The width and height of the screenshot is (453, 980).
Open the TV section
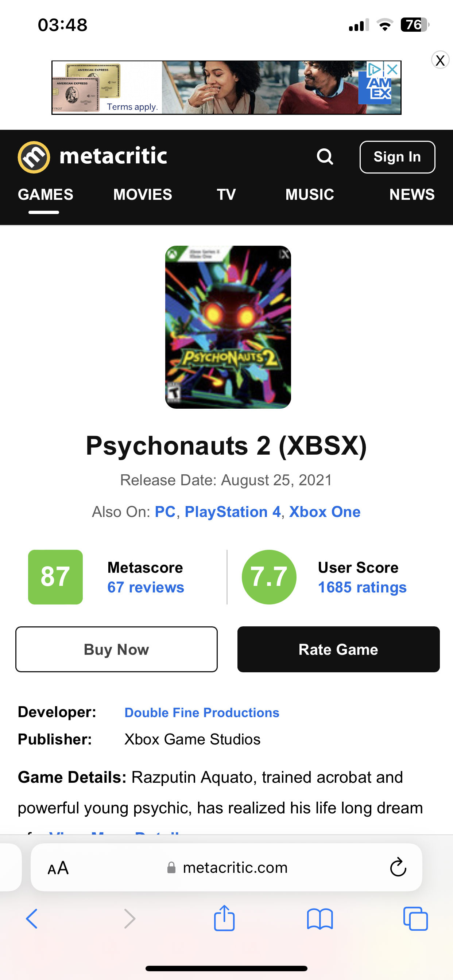coord(226,195)
